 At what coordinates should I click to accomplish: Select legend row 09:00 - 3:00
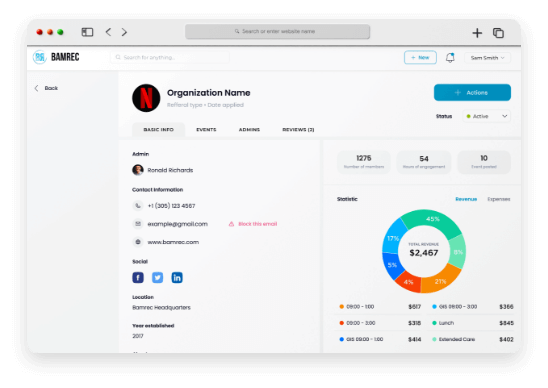point(380,323)
